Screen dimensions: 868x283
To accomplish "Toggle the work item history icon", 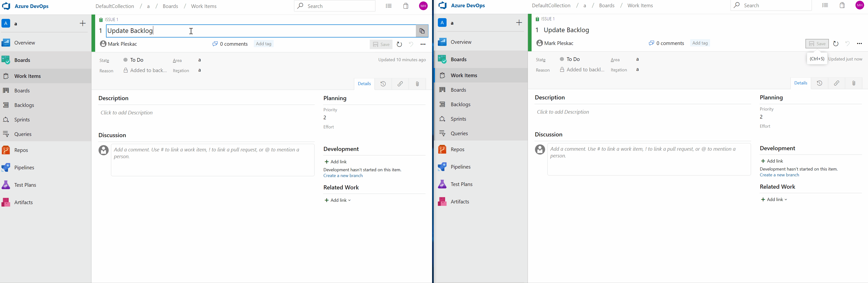I will coord(384,84).
